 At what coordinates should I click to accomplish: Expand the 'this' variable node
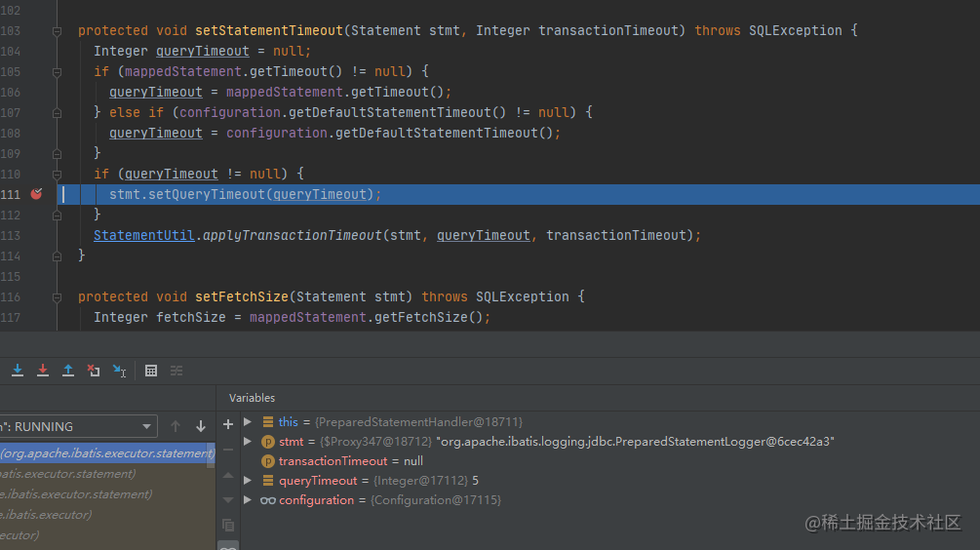(248, 422)
